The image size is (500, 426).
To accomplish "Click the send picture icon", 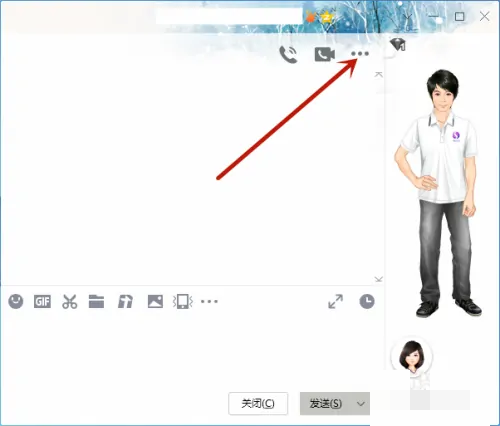I will click(x=155, y=302).
